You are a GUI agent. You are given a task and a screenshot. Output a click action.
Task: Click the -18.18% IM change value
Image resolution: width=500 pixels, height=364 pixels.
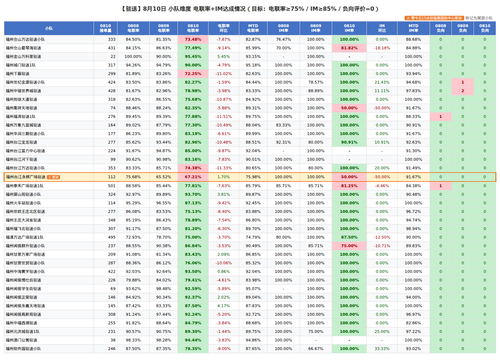pos(382,48)
